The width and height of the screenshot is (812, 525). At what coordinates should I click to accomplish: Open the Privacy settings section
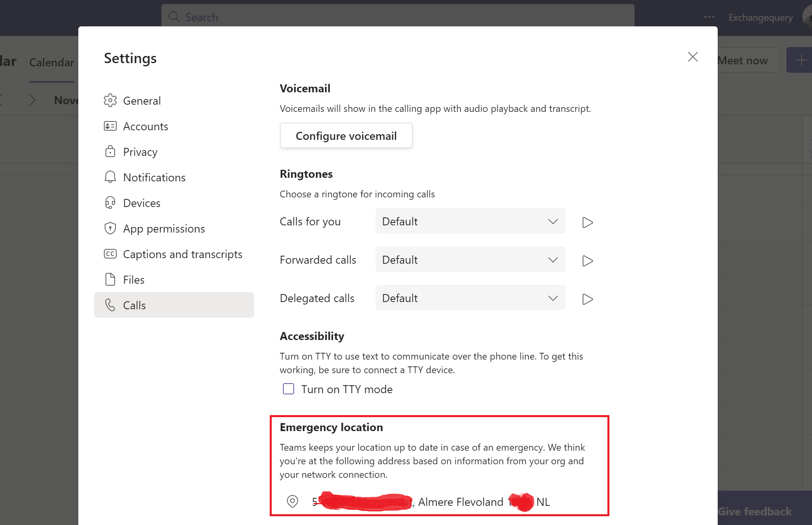pyautogui.click(x=140, y=152)
